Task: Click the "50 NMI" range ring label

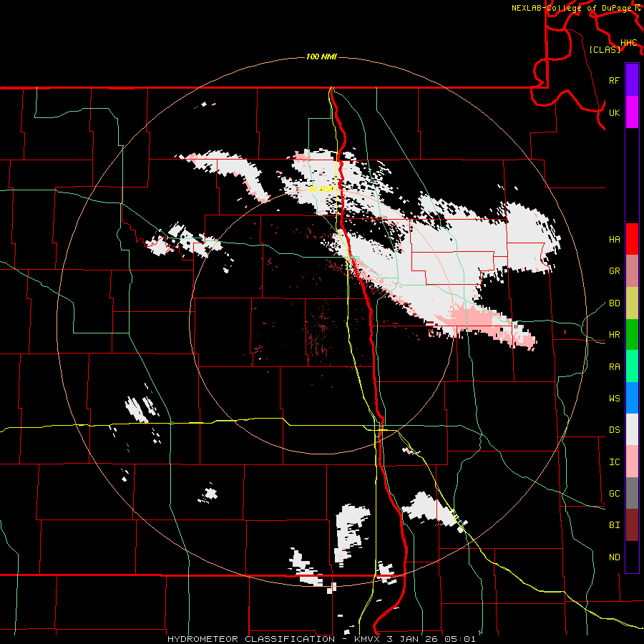Action: (x=321, y=189)
